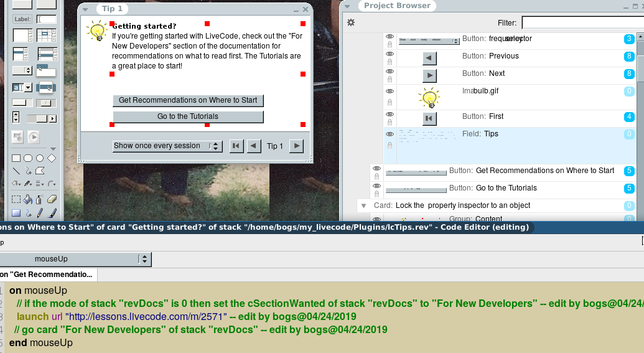This screenshot has width=644, height=353.
Task: Go to previous tip in Tip window
Action: coord(254,146)
